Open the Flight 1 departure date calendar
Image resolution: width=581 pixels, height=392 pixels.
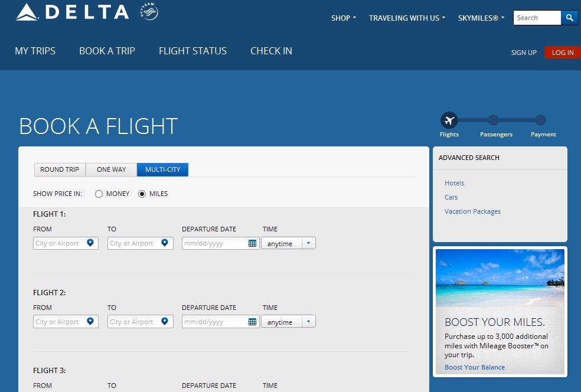(252, 243)
